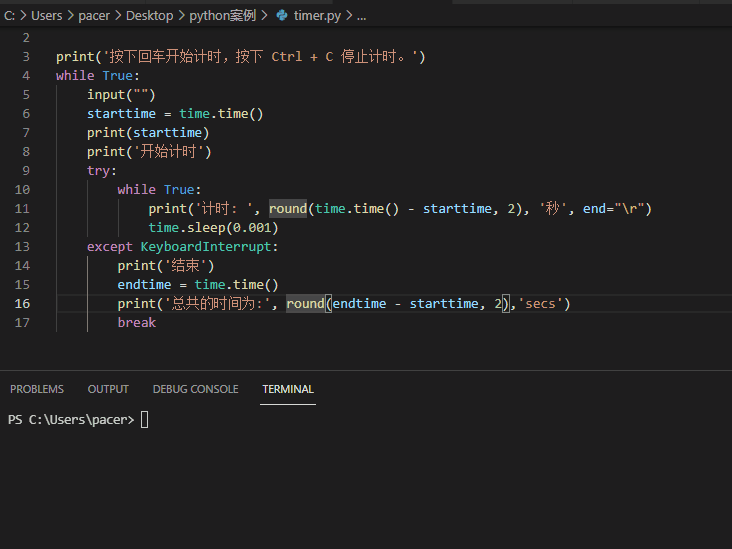
Task: Click the timer.py breadcrumb item
Action: [x=318, y=16]
